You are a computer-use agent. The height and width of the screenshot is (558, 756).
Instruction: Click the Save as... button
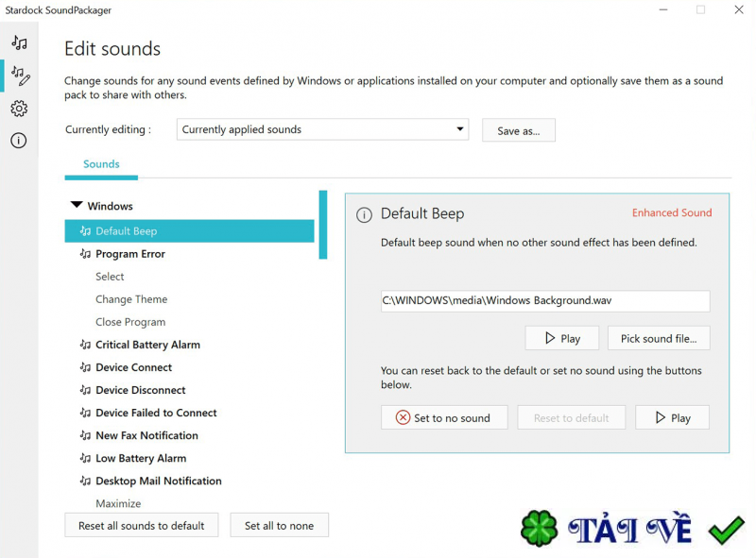click(518, 130)
